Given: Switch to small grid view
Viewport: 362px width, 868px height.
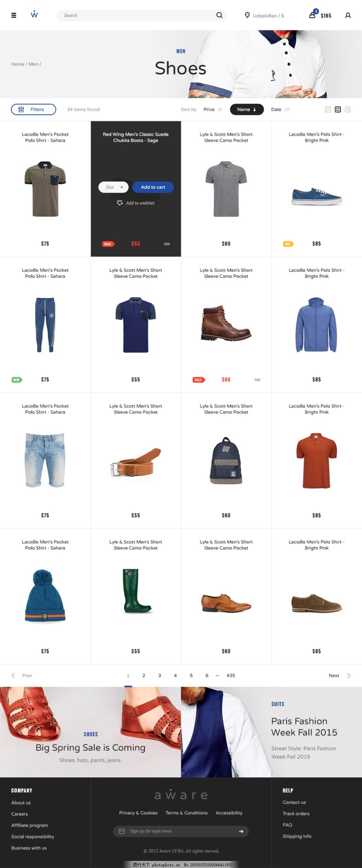Looking at the screenshot, I should click(328, 109).
